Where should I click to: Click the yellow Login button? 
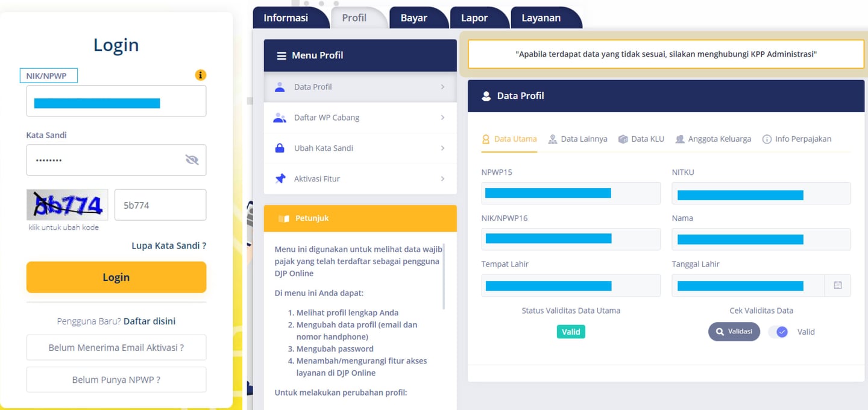[116, 277]
